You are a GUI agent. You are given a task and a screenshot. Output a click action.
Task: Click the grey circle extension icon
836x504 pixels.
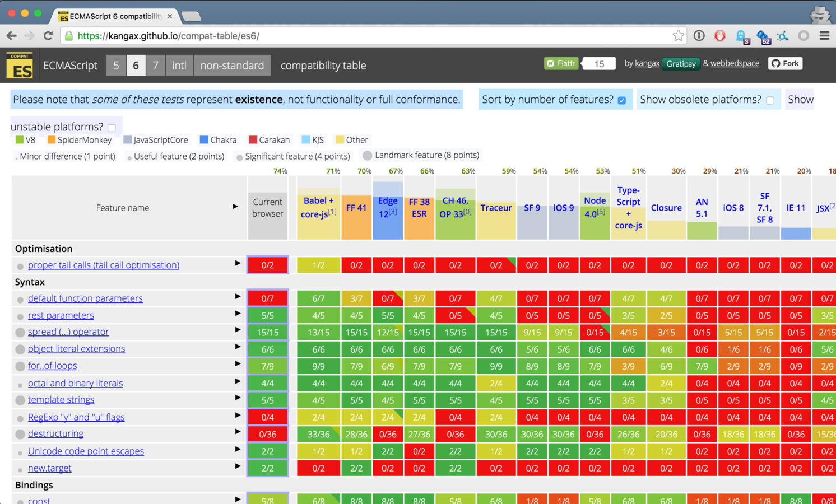click(x=804, y=36)
